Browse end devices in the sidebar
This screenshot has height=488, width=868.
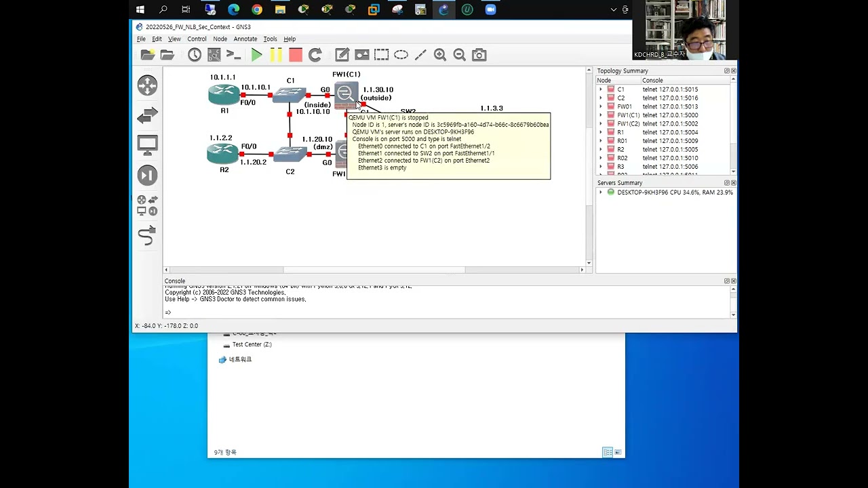pyautogui.click(x=147, y=145)
